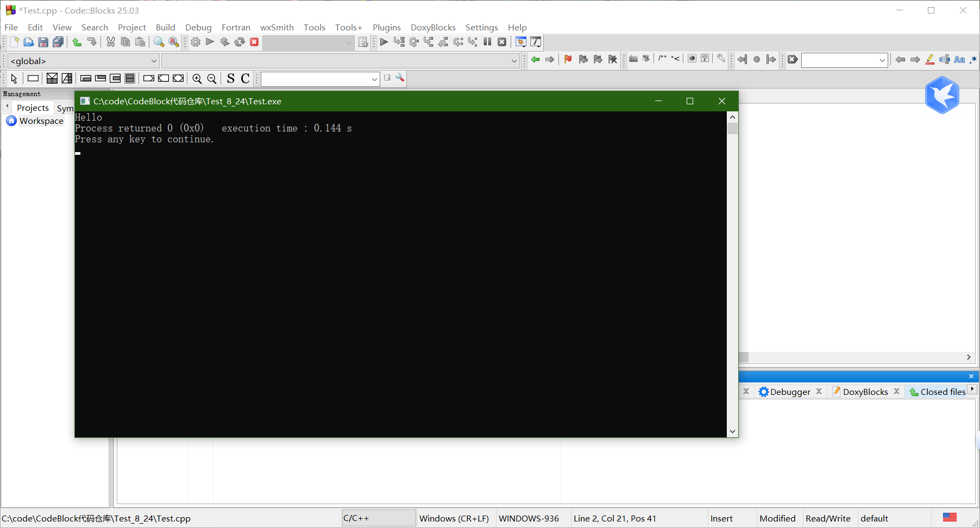Screen dimensions: 980x528
Task: Step into the next function in the debugger
Action: pyautogui.click(x=429, y=42)
